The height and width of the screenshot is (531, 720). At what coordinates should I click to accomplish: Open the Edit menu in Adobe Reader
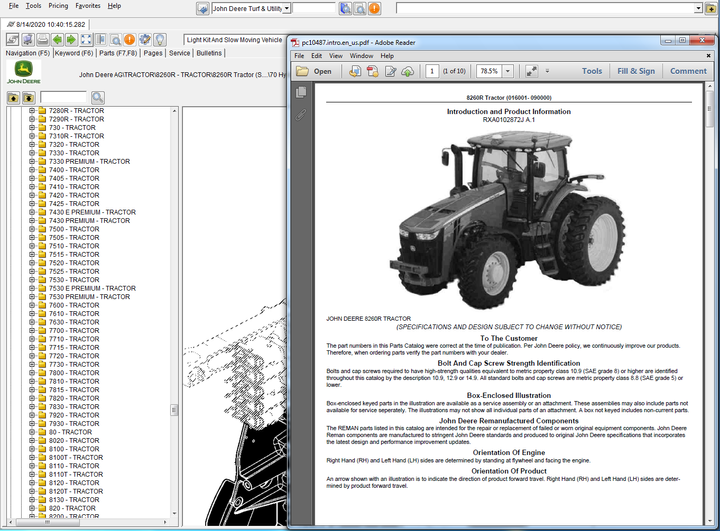coord(316,56)
